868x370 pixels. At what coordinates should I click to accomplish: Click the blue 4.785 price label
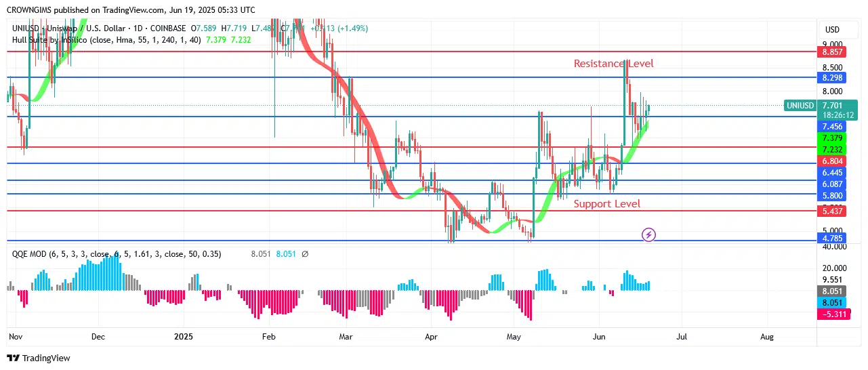(832, 239)
